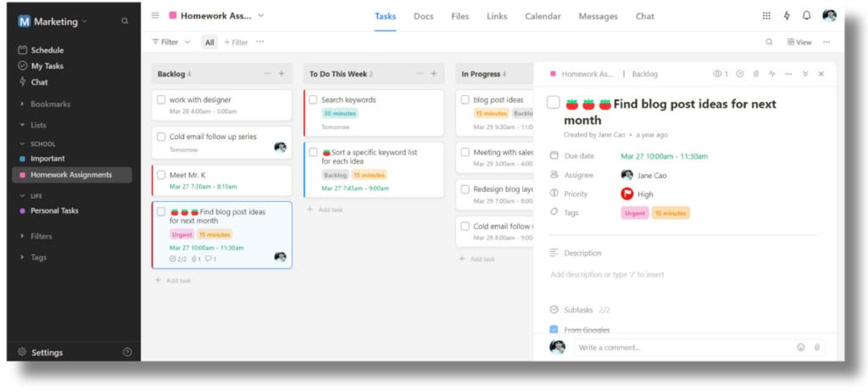The height and width of the screenshot is (392, 868).
Task: Open notifications bell
Action: [x=806, y=16]
